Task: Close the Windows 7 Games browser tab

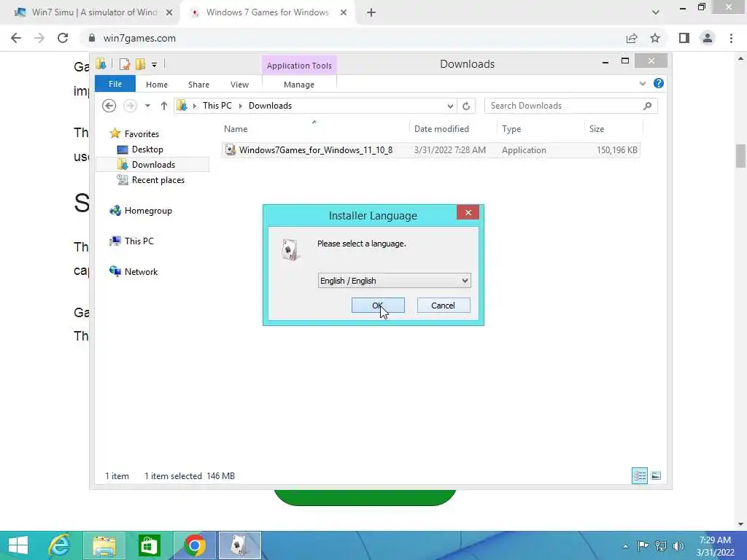Action: tap(344, 12)
